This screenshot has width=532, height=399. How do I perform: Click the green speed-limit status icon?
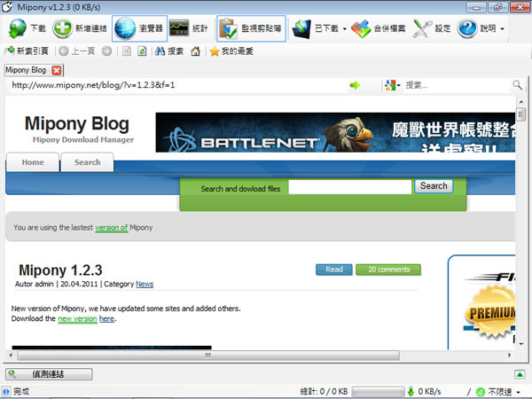click(x=481, y=392)
